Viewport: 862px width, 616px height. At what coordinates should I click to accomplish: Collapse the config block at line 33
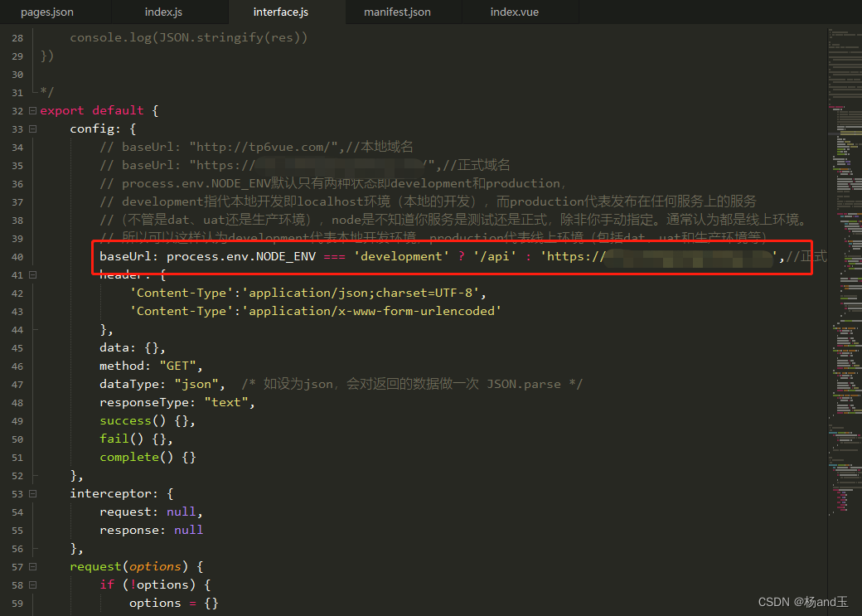point(32,129)
